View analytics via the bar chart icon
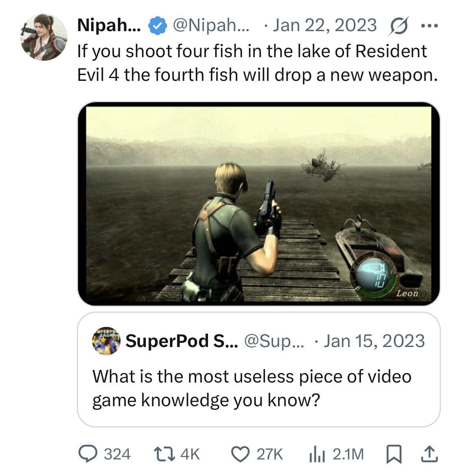This screenshot has height=476, width=461. coord(316,454)
